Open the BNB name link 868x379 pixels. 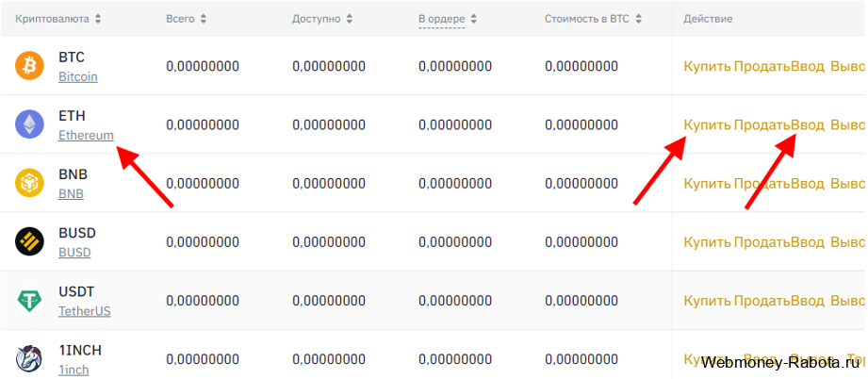pyautogui.click(x=71, y=194)
